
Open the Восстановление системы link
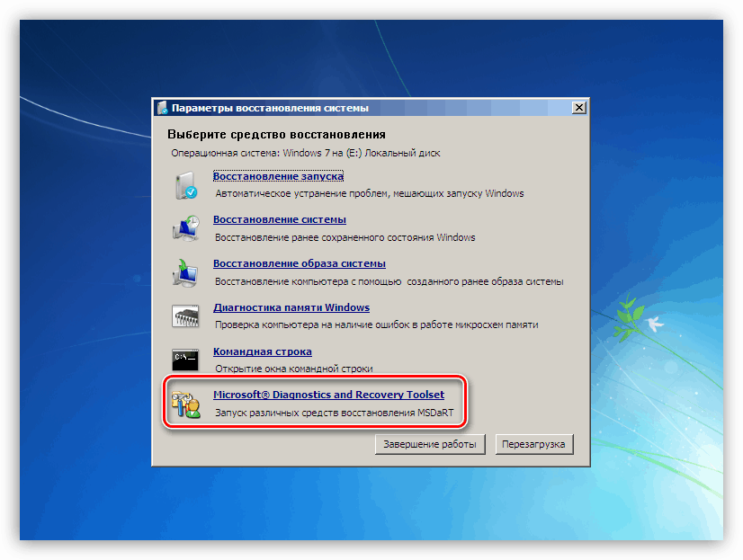pyautogui.click(x=280, y=219)
